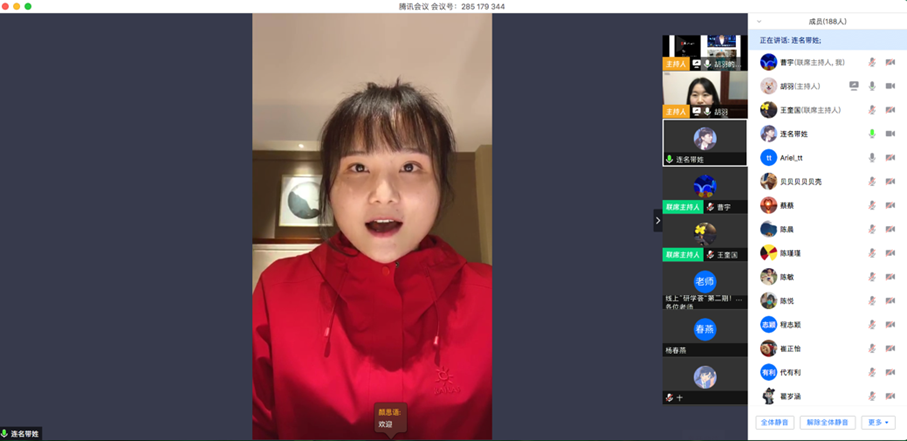Unmute 陈瑾瑾 using the microphone toggle
The width and height of the screenshot is (907, 441).
pos(872,253)
